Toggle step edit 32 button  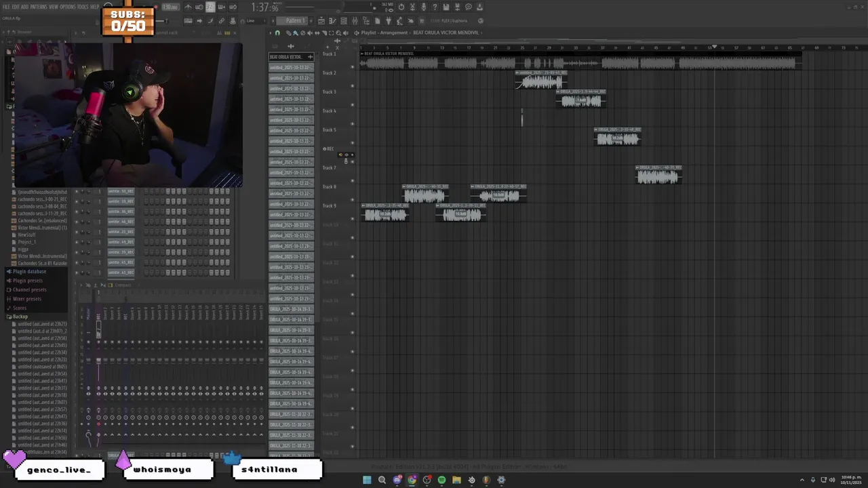point(211,7)
